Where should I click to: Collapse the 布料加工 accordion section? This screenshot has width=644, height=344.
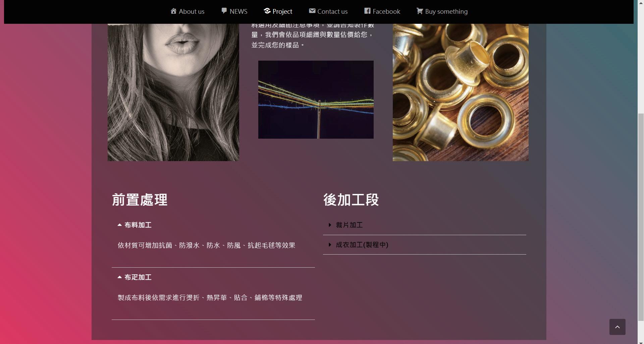pos(213,225)
